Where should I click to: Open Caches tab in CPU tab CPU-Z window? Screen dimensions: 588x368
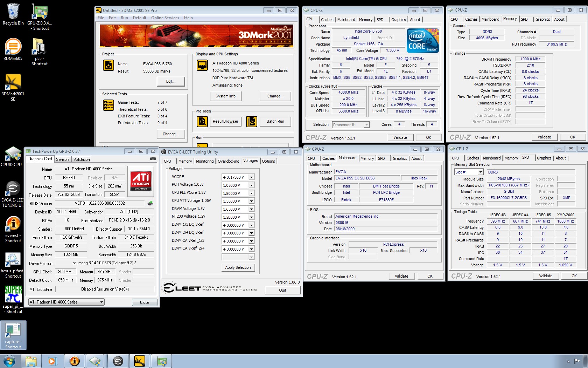(327, 20)
